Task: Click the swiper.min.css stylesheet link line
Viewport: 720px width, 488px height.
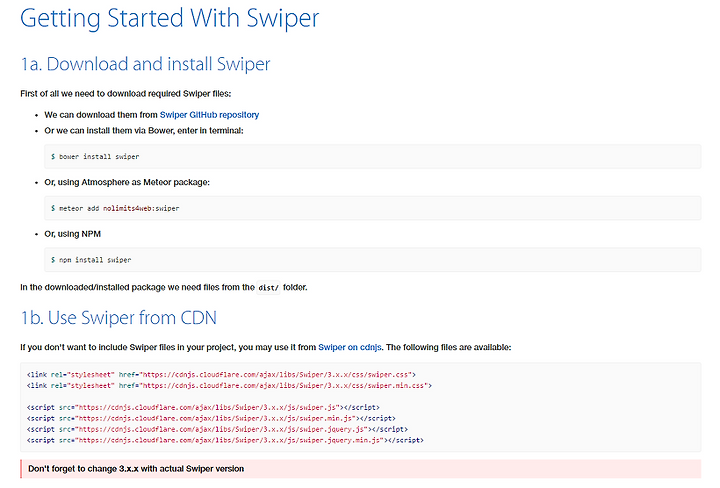Action: (x=229, y=386)
